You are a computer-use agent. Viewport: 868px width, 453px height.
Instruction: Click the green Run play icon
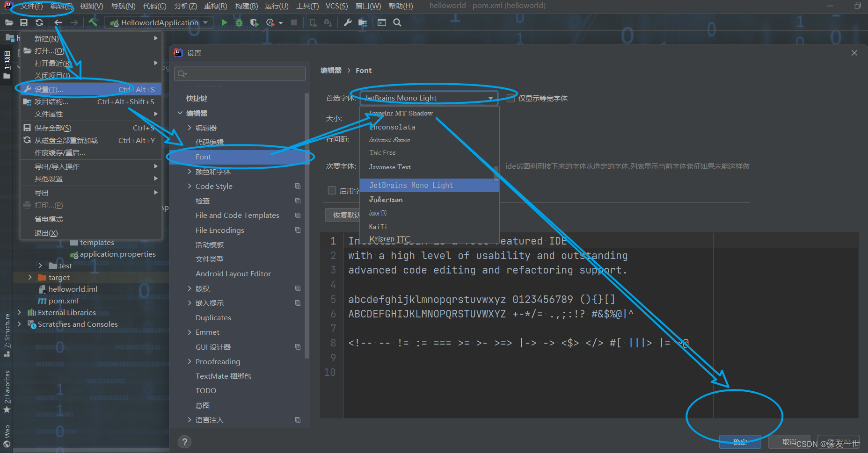click(x=224, y=22)
